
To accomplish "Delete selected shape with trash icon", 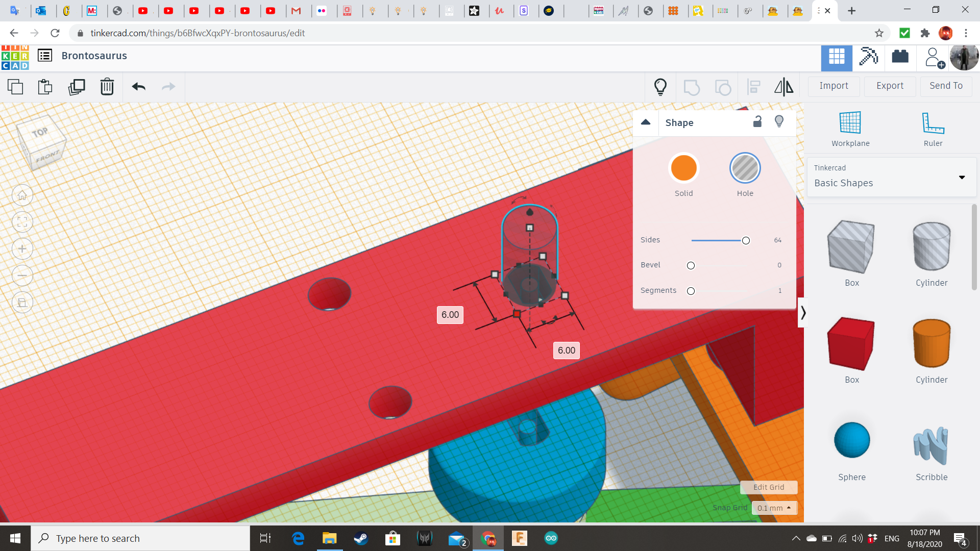I will tap(107, 87).
